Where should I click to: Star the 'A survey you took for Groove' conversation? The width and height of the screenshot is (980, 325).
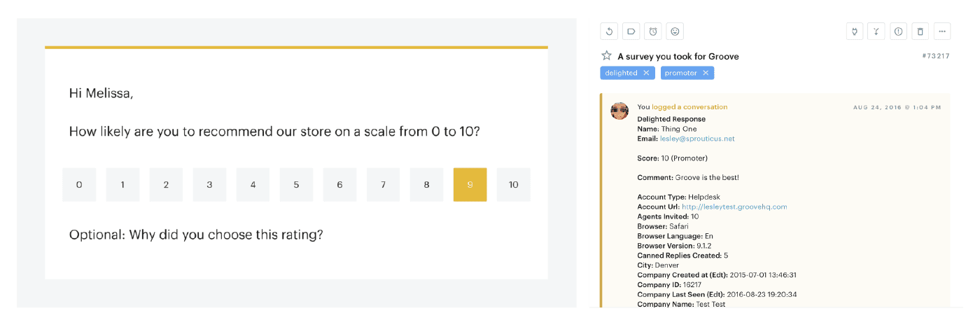pyautogui.click(x=607, y=55)
